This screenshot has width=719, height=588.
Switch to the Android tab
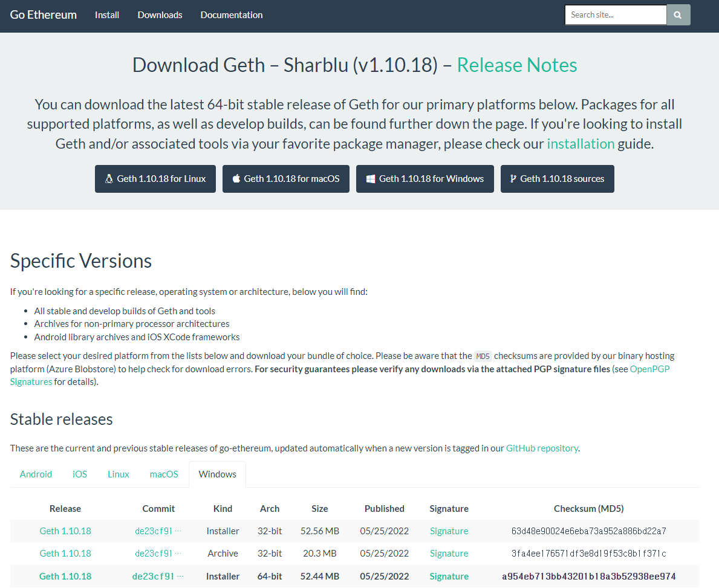pos(36,474)
